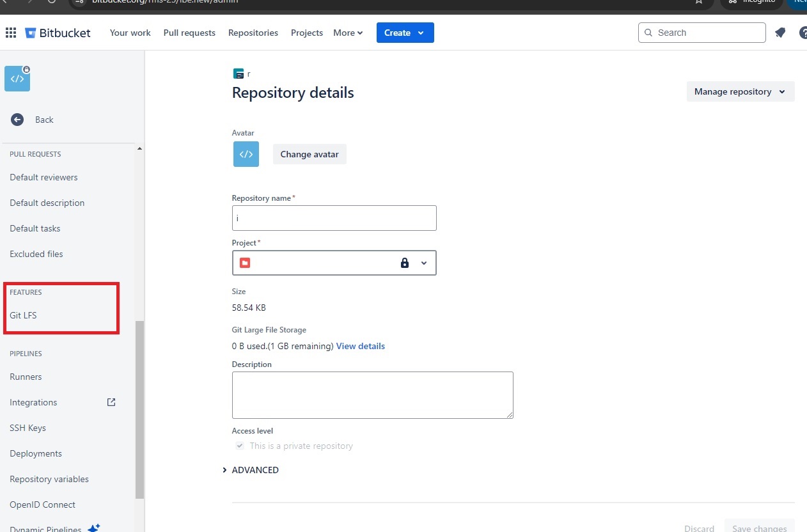
Task: Open the Project selection dropdown
Action: 423,263
